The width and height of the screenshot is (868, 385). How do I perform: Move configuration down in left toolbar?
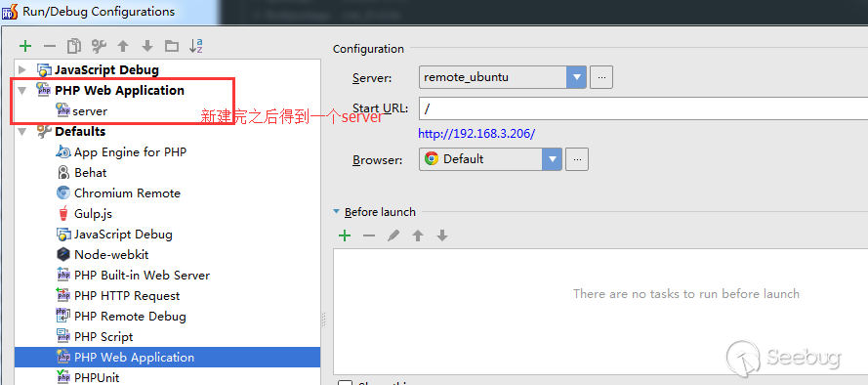pyautogui.click(x=147, y=46)
